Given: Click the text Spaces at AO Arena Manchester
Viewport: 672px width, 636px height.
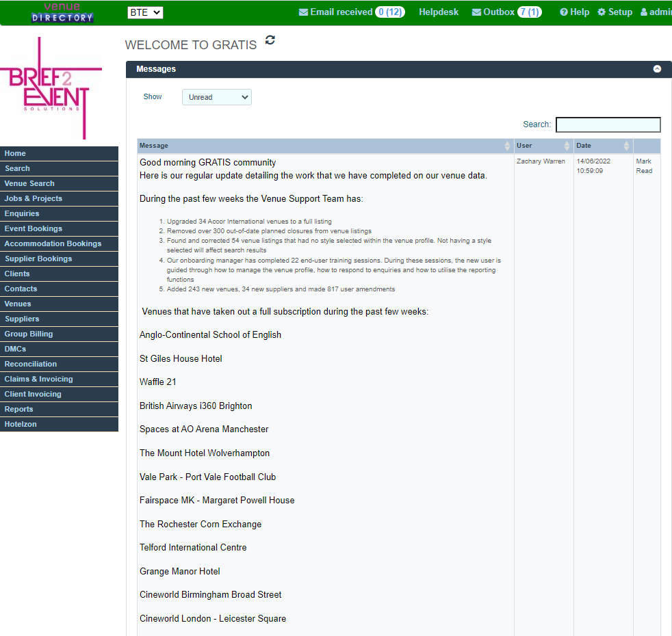Looking at the screenshot, I should click(204, 429).
